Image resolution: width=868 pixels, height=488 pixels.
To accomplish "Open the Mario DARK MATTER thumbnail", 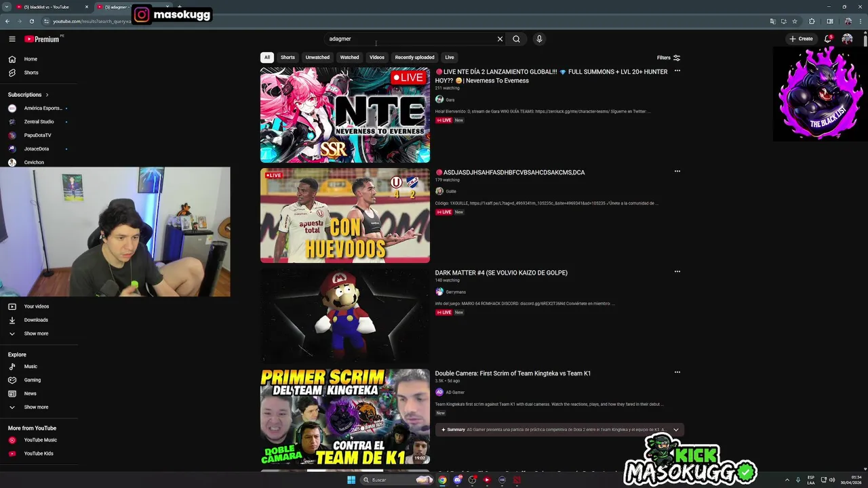I will (x=345, y=316).
